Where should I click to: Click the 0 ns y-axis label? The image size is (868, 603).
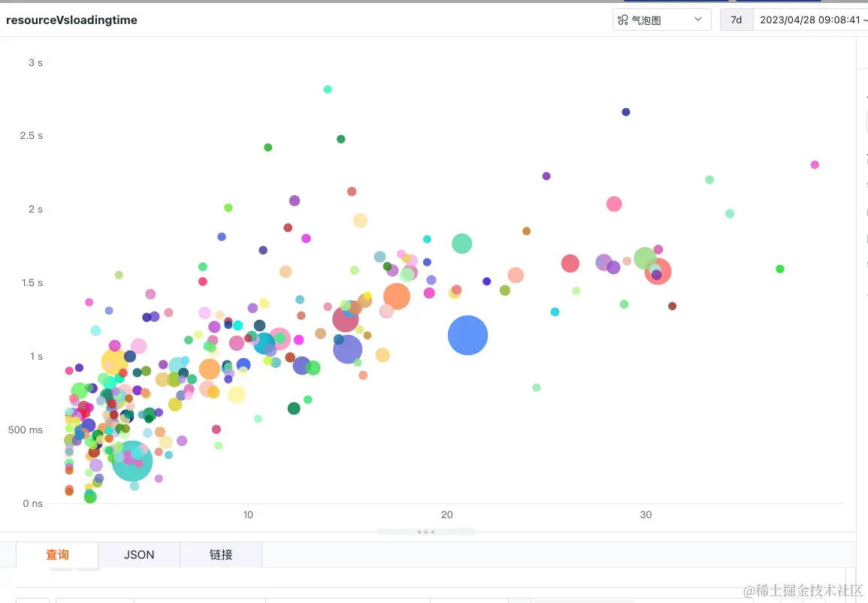[32, 503]
